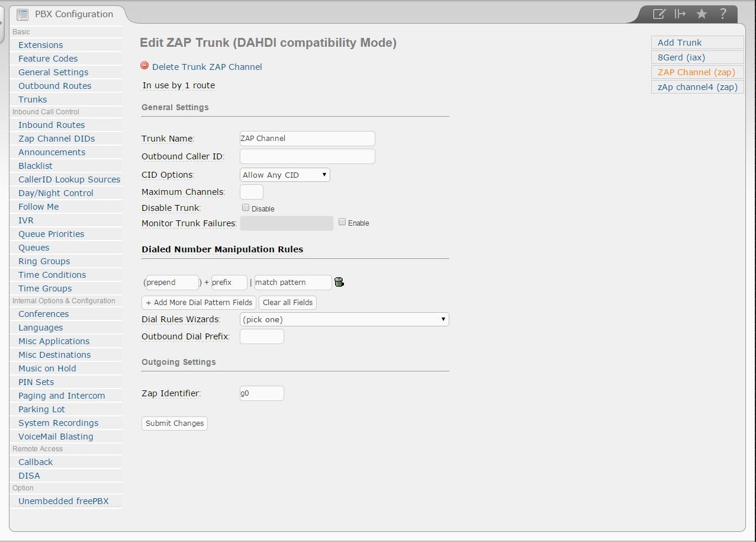Click the question mark help icon
Viewport: 756px width, 542px height.
[723, 14]
